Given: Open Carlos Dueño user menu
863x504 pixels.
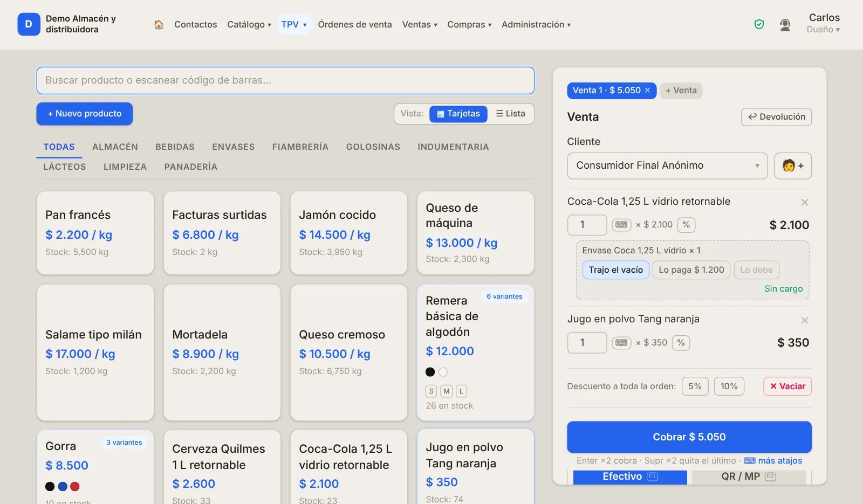Looking at the screenshot, I should 824,23.
